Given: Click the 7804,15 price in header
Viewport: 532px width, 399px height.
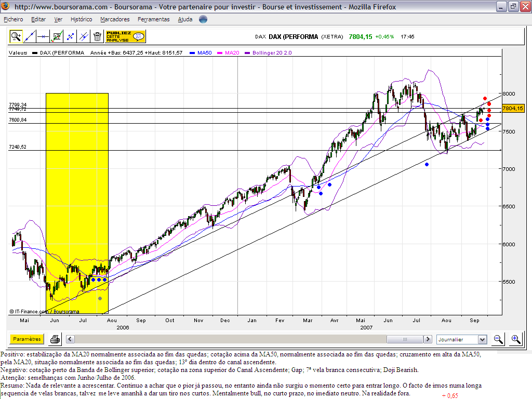Looking at the screenshot, I should coord(361,37).
